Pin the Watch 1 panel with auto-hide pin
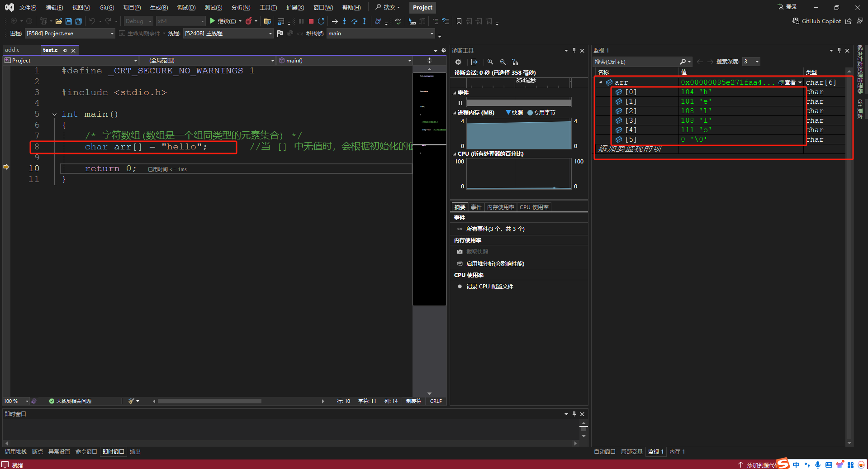This screenshot has width=868, height=469. [839, 50]
